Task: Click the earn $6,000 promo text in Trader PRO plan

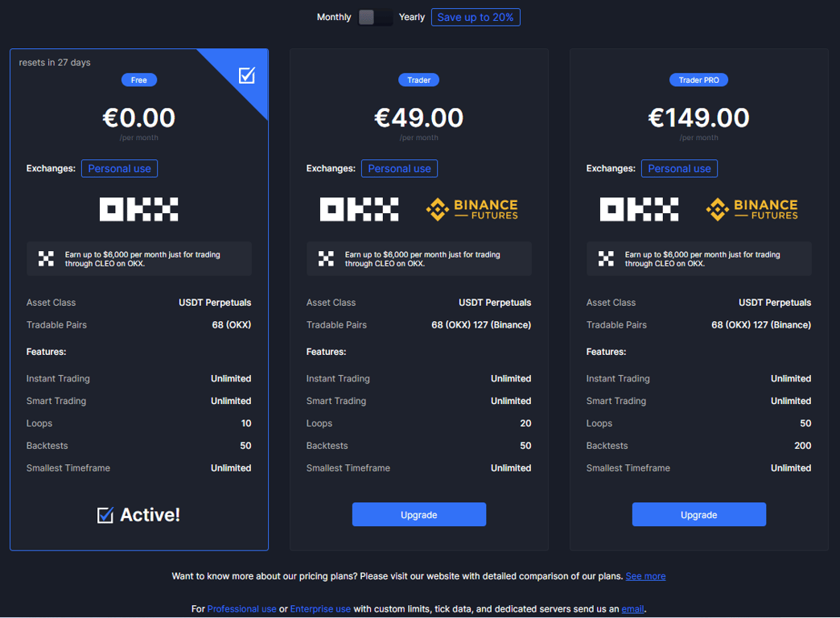Action: tap(702, 259)
